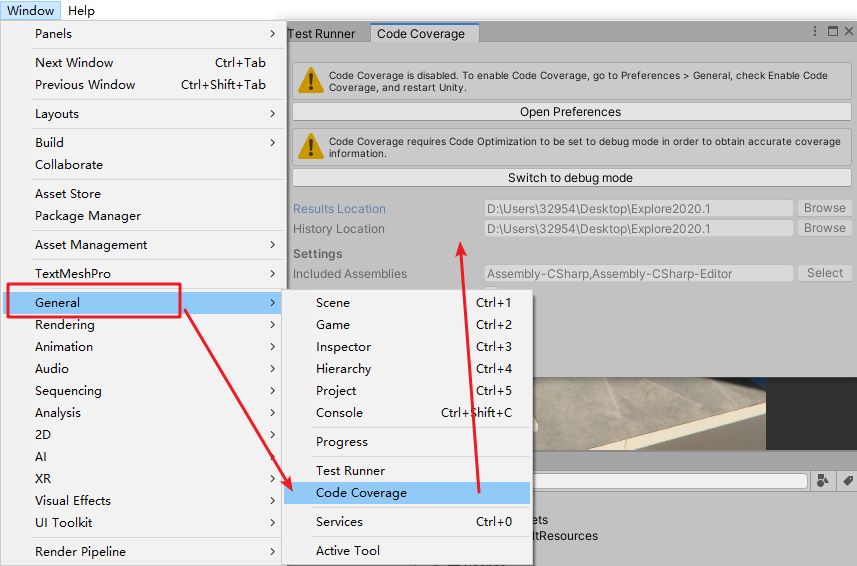The height and width of the screenshot is (566, 857).
Task: Switch to the Test Runner tab
Action: [x=321, y=34]
